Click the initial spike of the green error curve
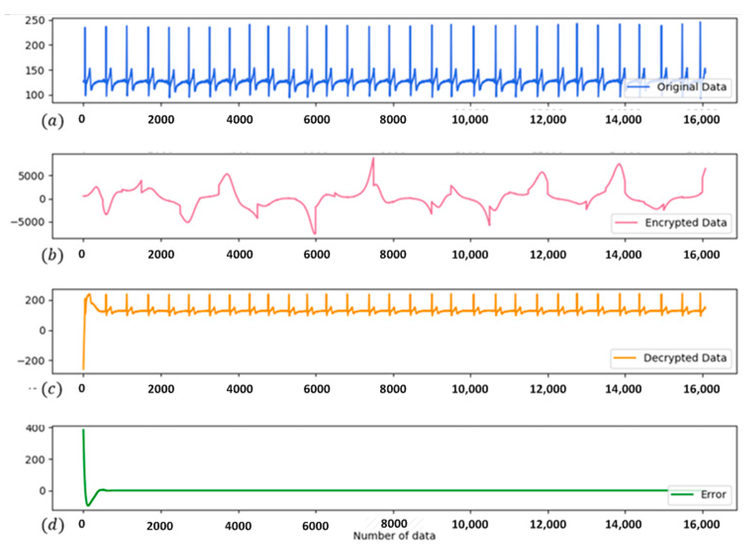 [x=83, y=430]
